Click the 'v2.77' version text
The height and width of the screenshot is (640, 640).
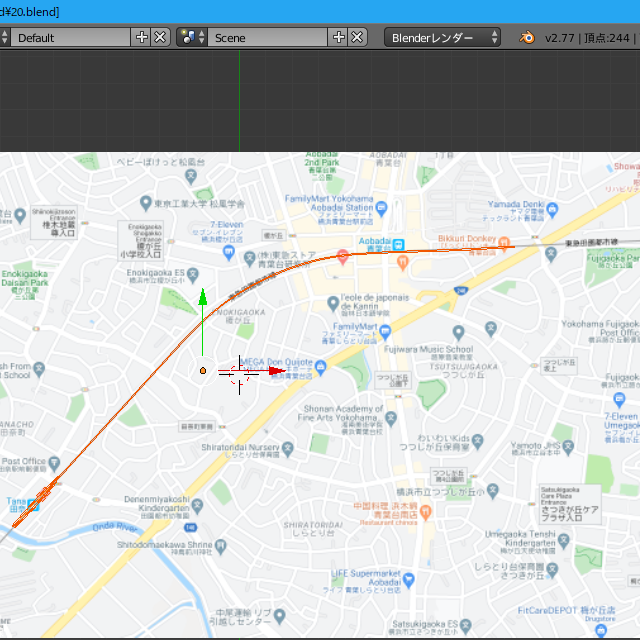(559, 38)
